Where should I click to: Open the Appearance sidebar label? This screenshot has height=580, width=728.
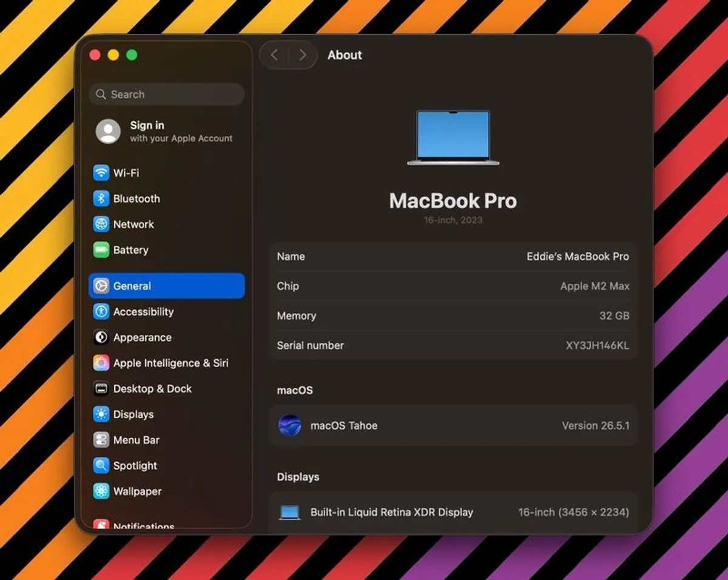[x=143, y=337]
